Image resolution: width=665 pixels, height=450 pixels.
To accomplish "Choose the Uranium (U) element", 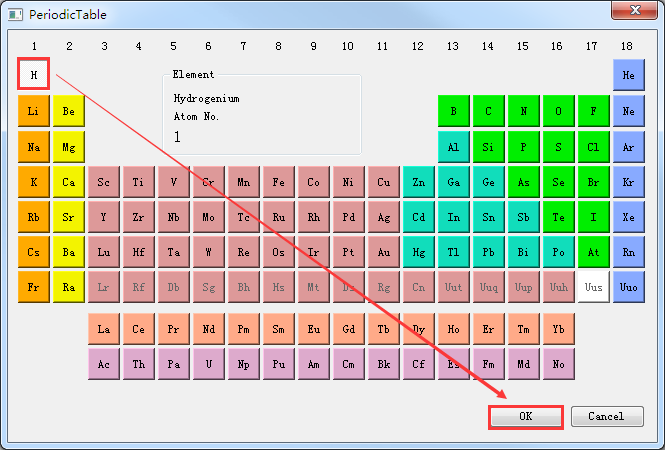I will click(x=209, y=364).
